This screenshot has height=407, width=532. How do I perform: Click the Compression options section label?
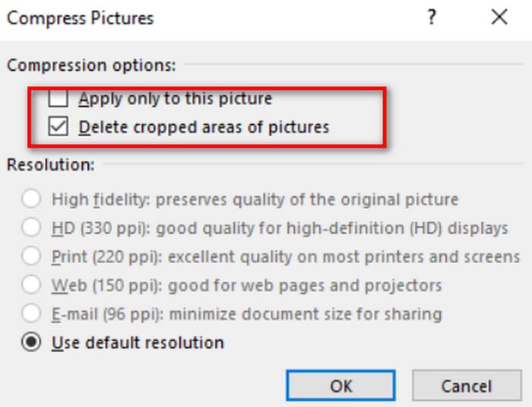[91, 65]
